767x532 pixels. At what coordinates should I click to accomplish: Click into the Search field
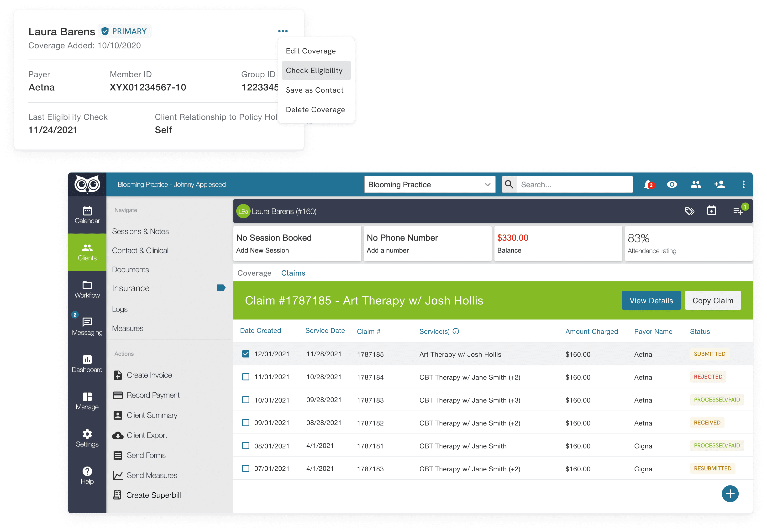[574, 184]
